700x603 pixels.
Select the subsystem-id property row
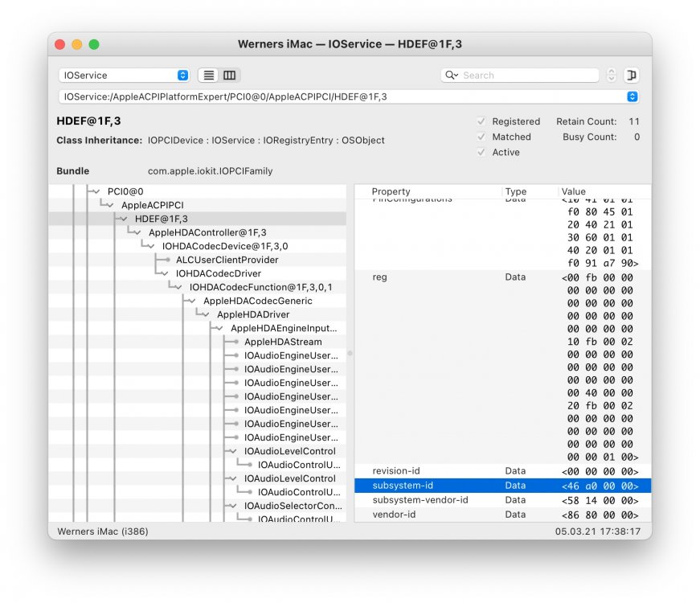(x=502, y=486)
